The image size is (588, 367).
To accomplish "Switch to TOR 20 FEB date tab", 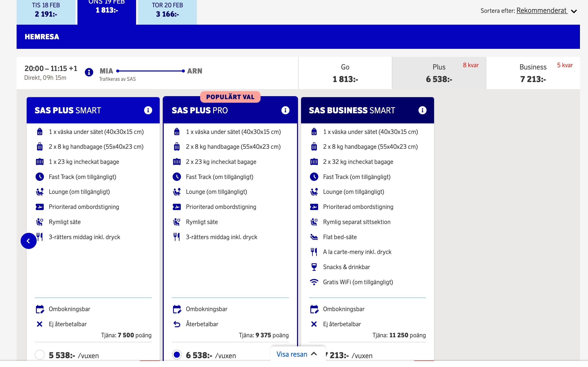I will click(x=167, y=11).
